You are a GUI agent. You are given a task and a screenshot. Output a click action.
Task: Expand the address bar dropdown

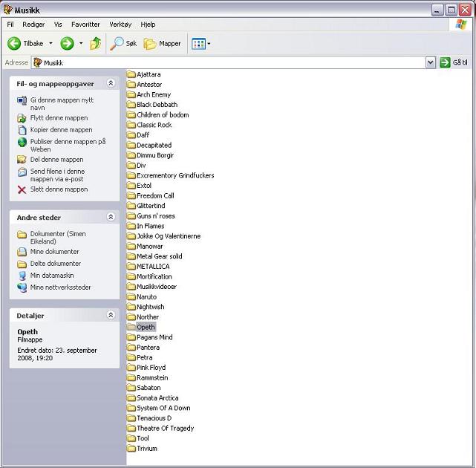[431, 62]
